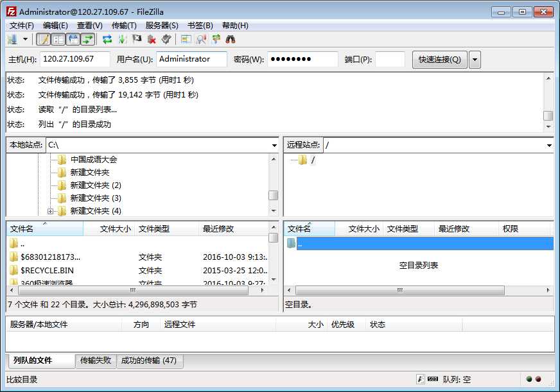
Task: Open the Site Manager dropdown arrow
Action: click(x=25, y=39)
